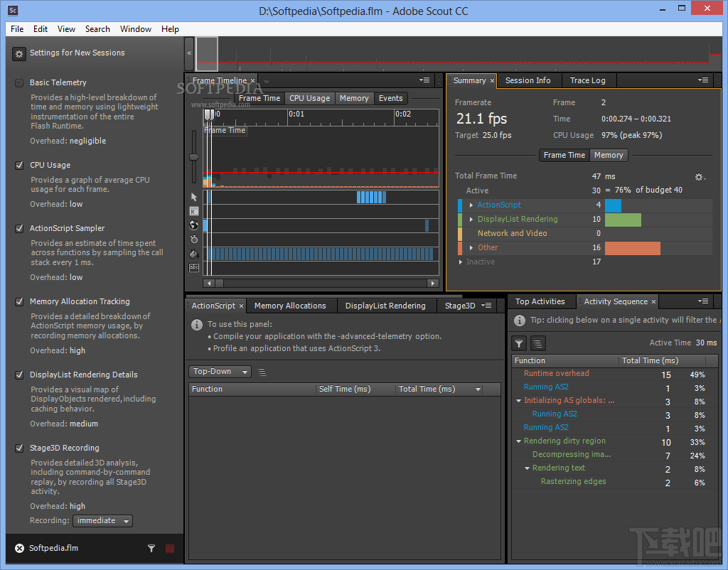Viewport: 728px width, 570px height.
Task: Click the settings gear next to Settings for New Sessions
Action: coord(18,53)
